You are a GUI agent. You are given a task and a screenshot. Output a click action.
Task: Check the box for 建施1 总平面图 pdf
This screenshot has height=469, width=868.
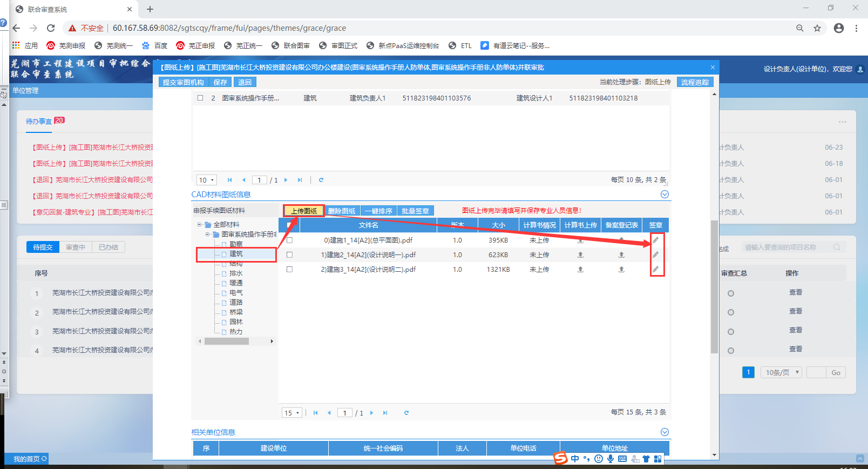(x=289, y=240)
